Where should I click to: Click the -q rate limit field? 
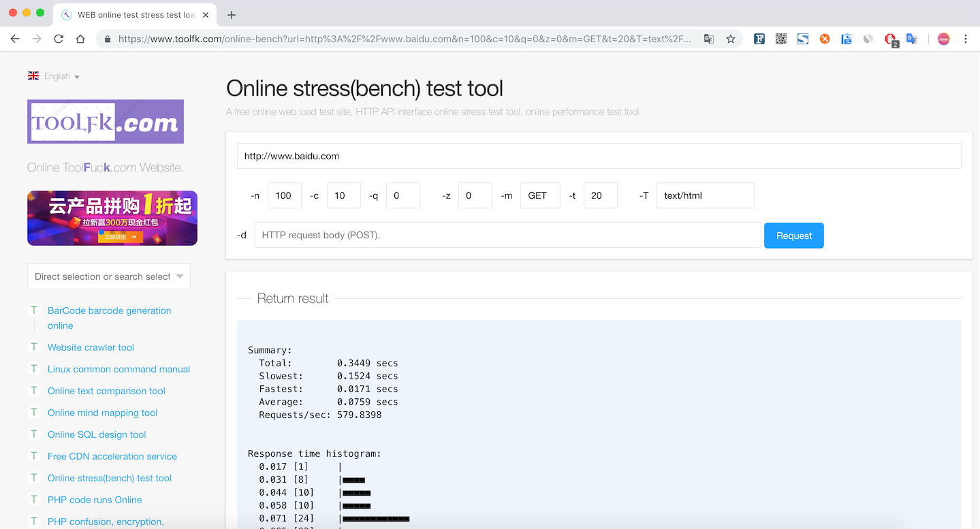click(x=403, y=195)
